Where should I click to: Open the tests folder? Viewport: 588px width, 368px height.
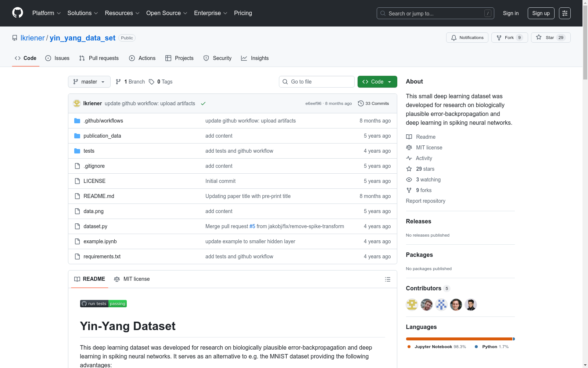tap(89, 151)
